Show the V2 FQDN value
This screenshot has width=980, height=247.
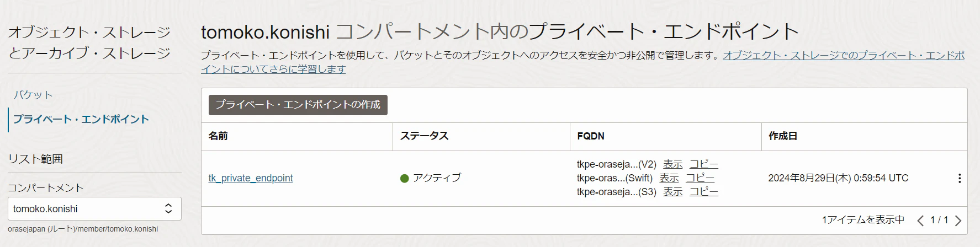tap(672, 164)
